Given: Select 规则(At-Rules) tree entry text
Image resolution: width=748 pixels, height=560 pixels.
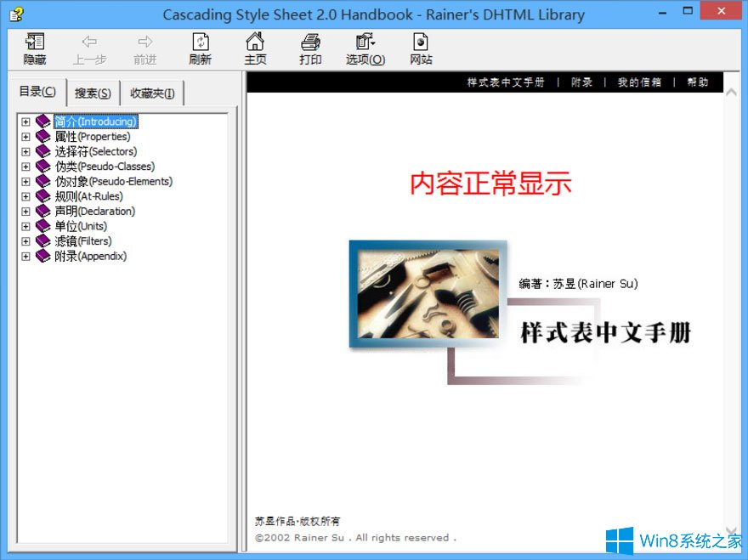Looking at the screenshot, I should point(88,196).
